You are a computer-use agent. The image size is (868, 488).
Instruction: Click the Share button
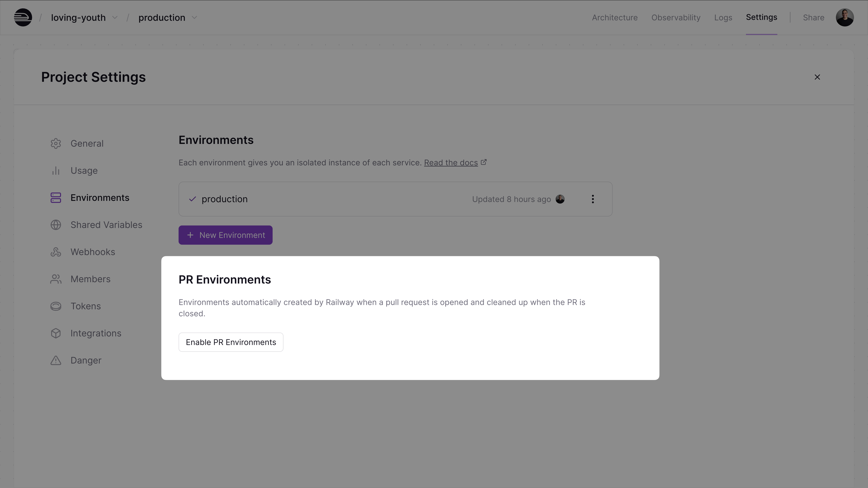[x=814, y=18]
